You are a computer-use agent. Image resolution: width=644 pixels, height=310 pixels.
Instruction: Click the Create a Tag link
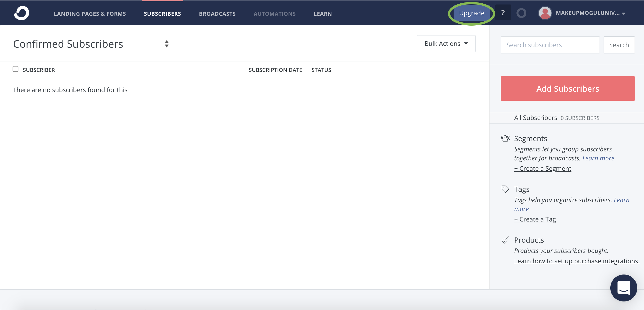(x=535, y=219)
